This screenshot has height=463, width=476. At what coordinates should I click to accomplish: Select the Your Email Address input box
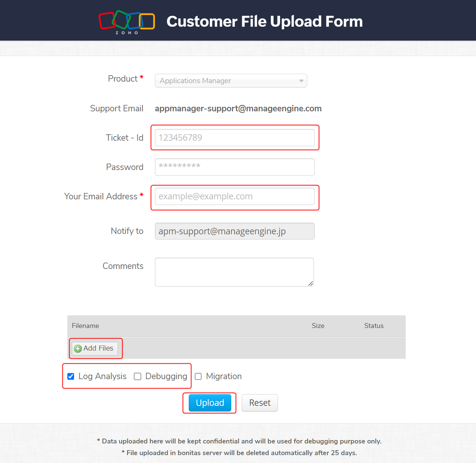pos(235,196)
